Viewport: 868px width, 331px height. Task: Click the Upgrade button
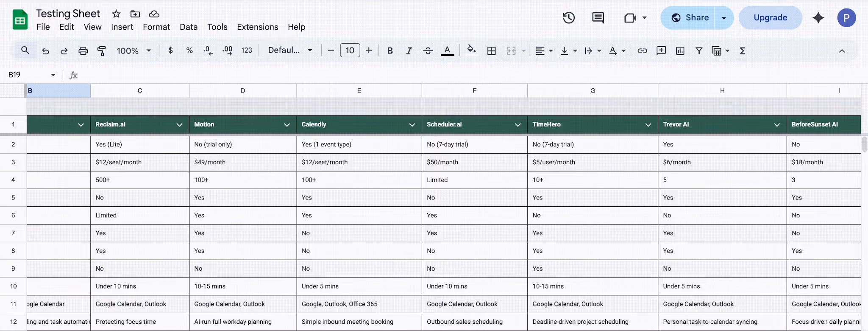point(771,18)
